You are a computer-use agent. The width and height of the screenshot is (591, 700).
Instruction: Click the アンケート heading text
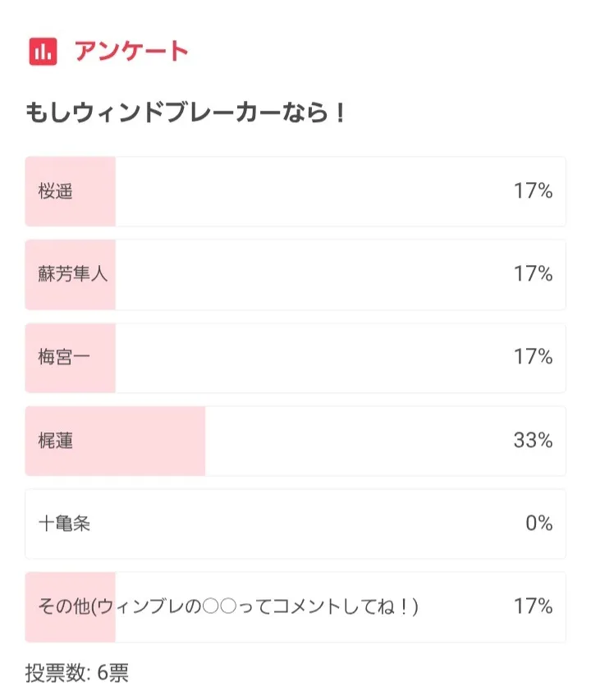pos(131,51)
